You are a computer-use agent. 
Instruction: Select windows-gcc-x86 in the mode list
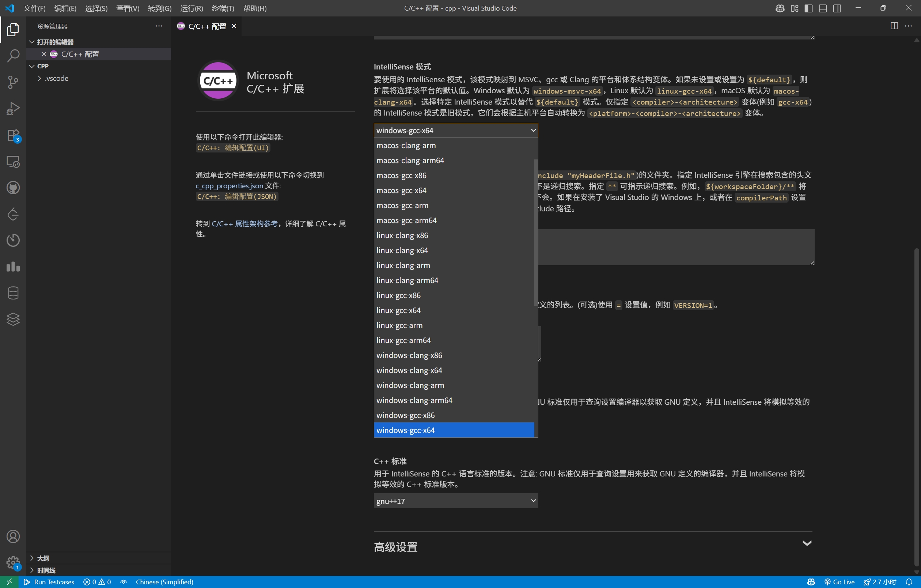(x=405, y=415)
